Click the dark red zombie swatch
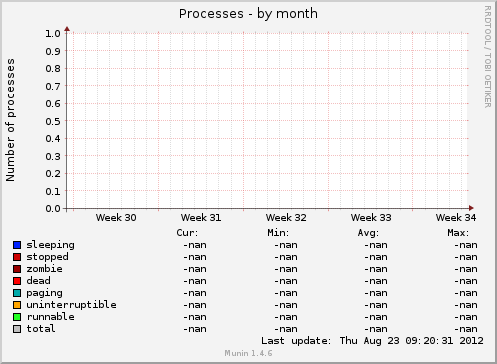The height and width of the screenshot is (364, 497). [x=17, y=269]
